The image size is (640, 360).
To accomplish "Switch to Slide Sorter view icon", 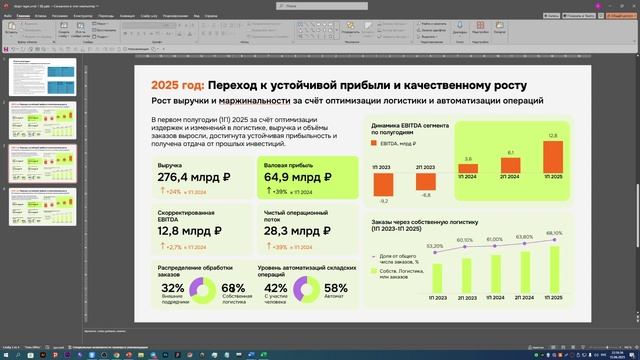I will point(563,347).
